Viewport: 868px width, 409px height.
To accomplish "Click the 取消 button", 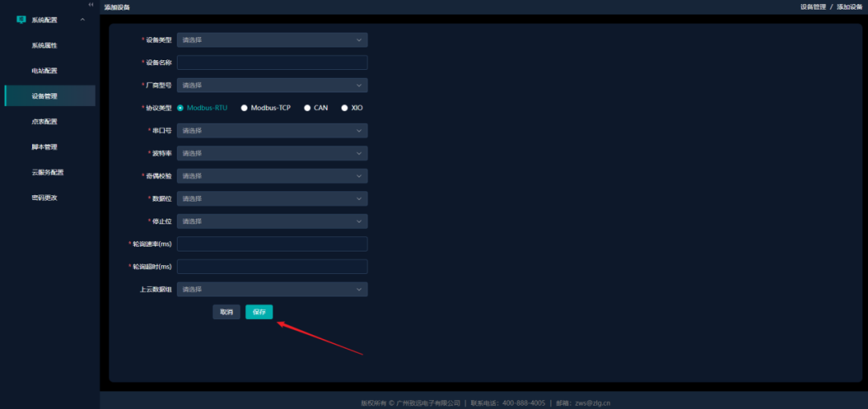I will tap(227, 312).
